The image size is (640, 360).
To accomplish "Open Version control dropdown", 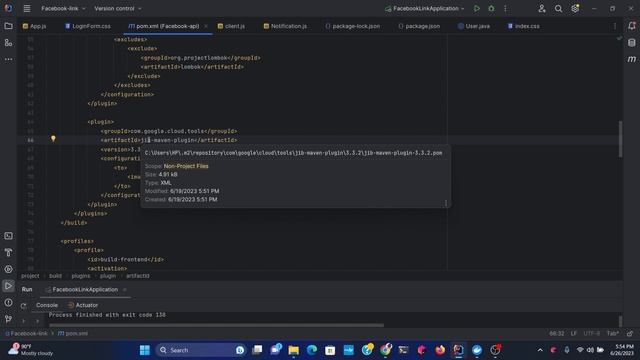I will [118, 8].
